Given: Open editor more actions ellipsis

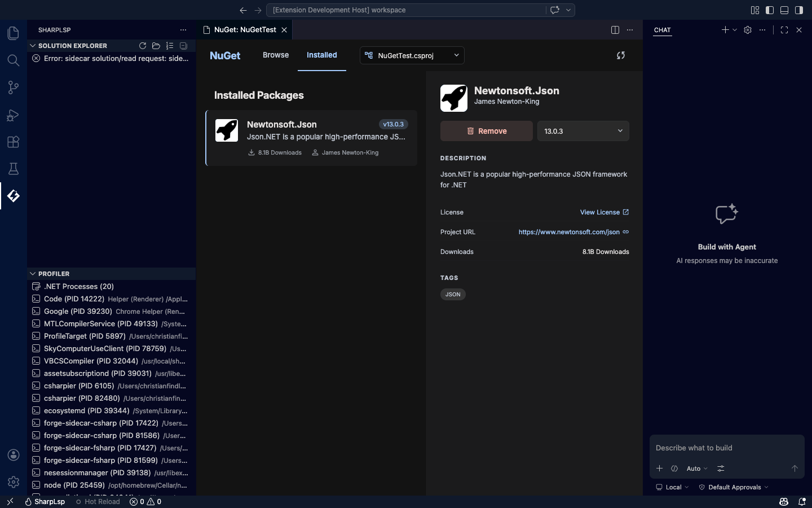Looking at the screenshot, I should [x=630, y=30].
